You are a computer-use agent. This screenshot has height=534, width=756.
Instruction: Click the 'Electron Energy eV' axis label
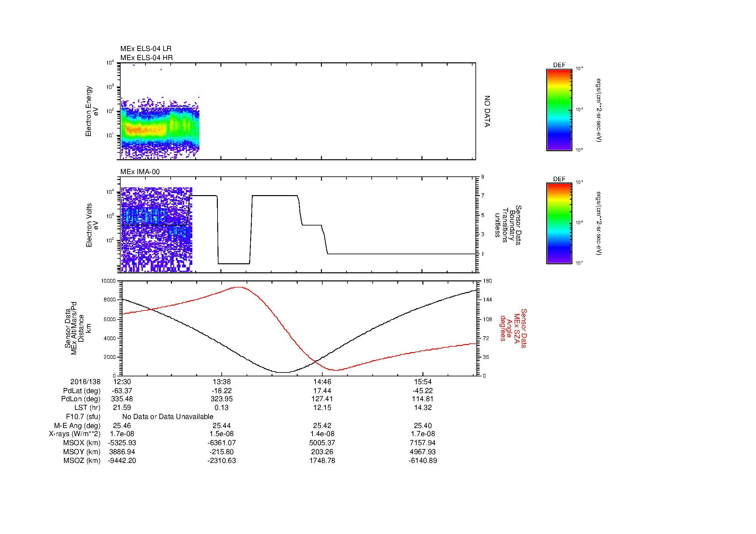click(92, 111)
